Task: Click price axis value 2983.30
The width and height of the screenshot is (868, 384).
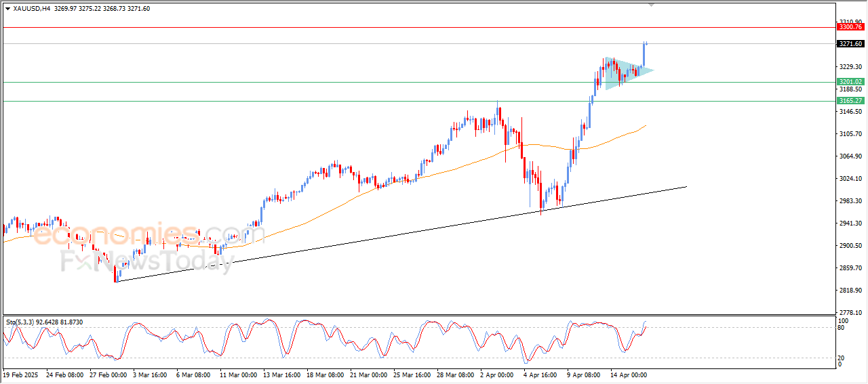Action: tap(850, 201)
